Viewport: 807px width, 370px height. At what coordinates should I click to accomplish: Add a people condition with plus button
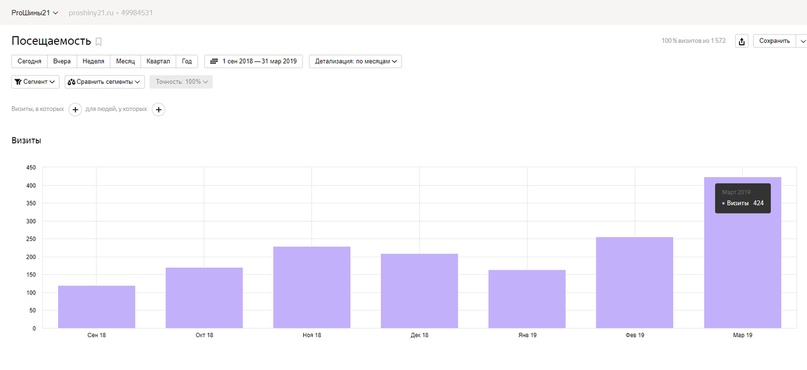159,110
